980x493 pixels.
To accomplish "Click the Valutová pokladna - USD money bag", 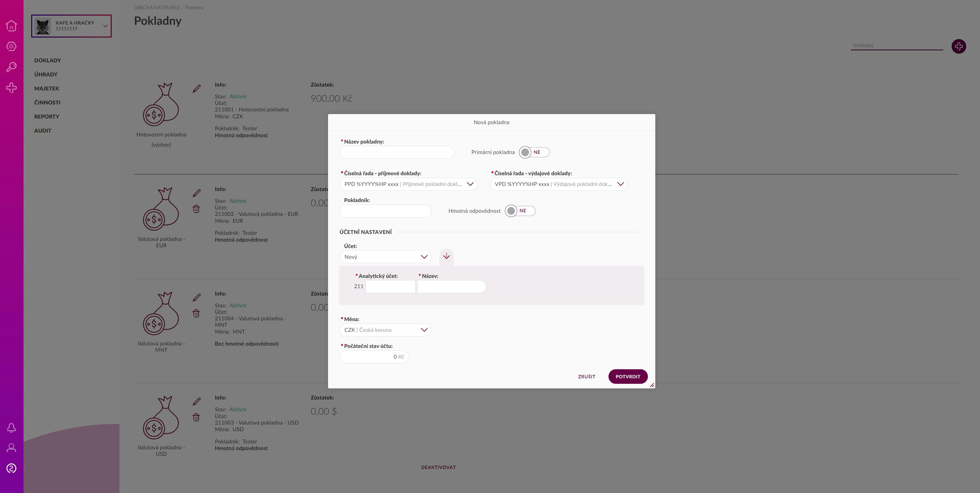I will point(161,418).
